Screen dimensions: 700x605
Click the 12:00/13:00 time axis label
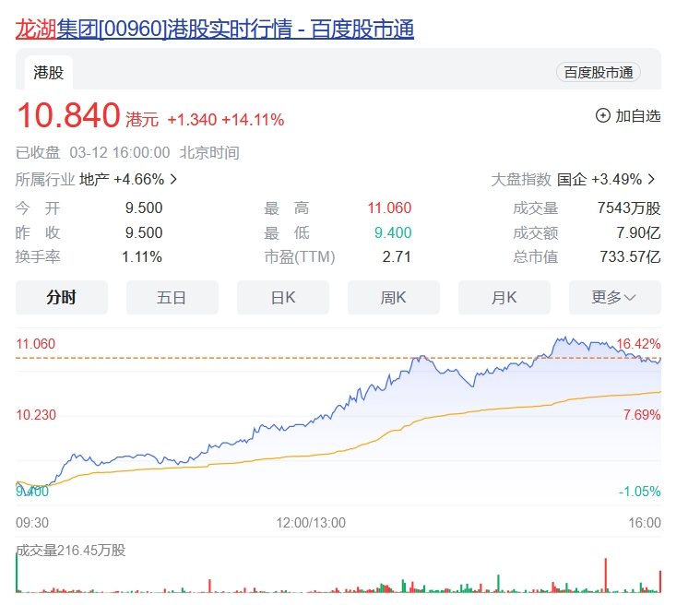pyautogui.click(x=311, y=522)
